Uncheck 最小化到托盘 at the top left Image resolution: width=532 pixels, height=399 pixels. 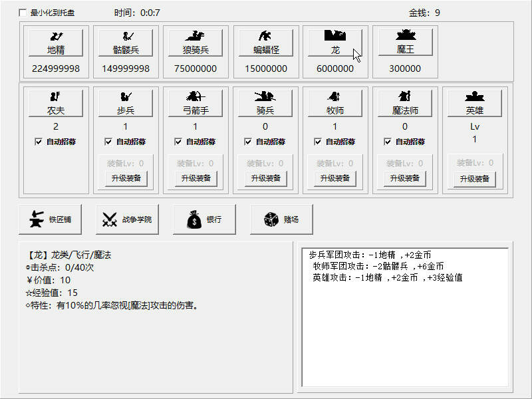21,11
